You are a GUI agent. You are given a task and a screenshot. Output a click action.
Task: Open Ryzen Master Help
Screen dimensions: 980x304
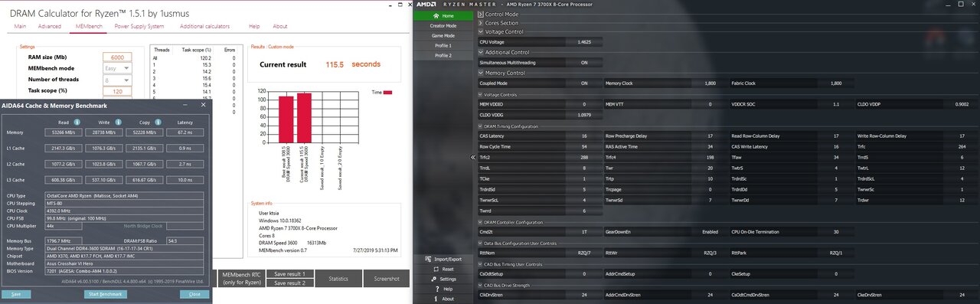443,289
